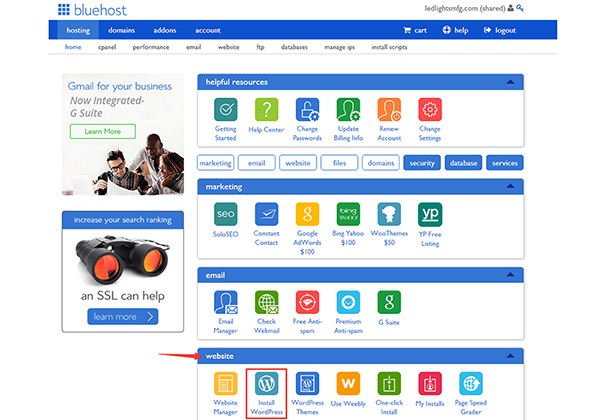Collapse the helpful resources section
600x420 pixels.
[513, 81]
